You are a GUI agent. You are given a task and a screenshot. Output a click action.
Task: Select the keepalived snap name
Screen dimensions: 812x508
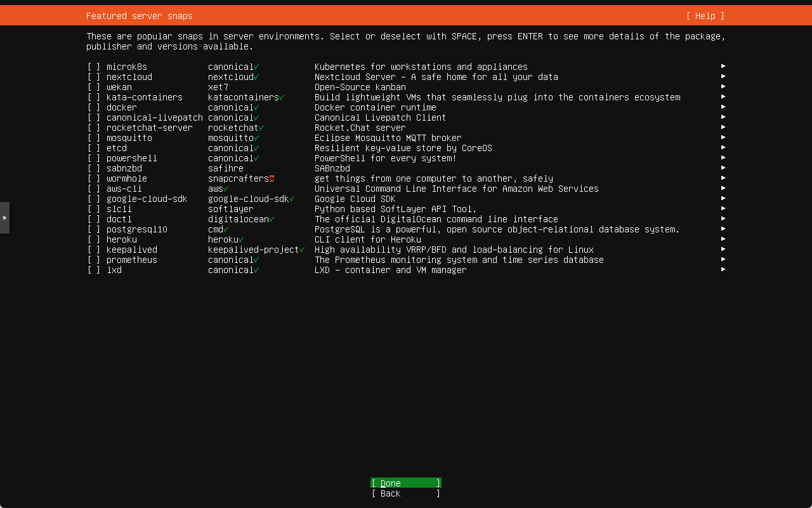coord(132,250)
